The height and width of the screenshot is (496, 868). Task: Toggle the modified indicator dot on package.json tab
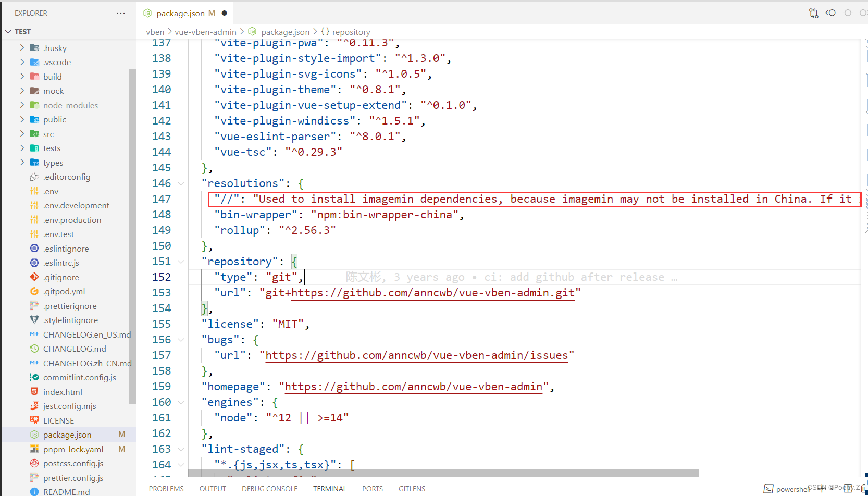point(224,13)
